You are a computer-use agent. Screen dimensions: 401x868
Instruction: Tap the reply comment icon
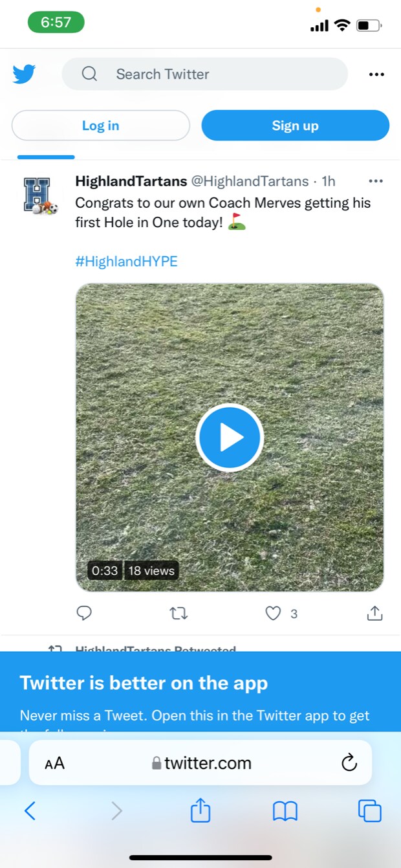pyautogui.click(x=84, y=613)
